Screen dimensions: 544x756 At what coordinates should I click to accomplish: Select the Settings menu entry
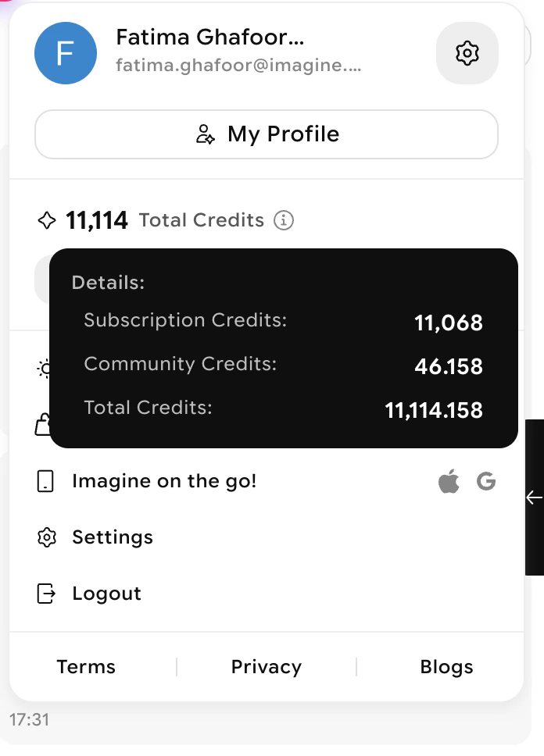click(x=112, y=537)
